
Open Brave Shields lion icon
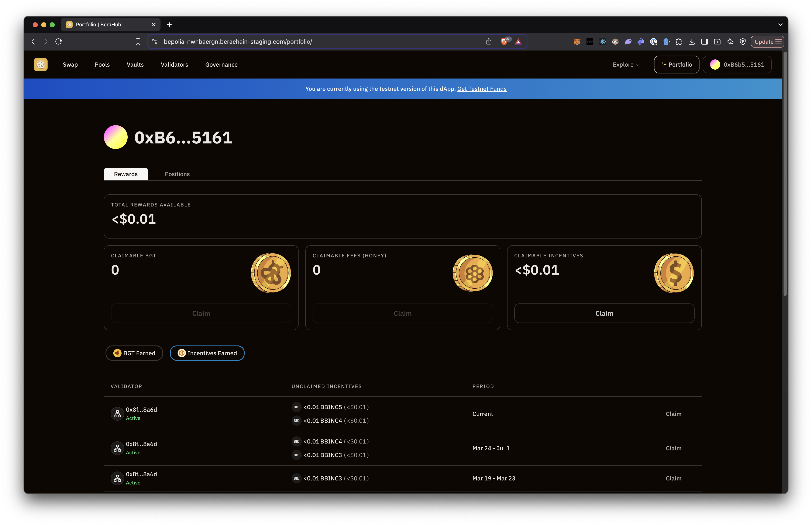pos(504,42)
